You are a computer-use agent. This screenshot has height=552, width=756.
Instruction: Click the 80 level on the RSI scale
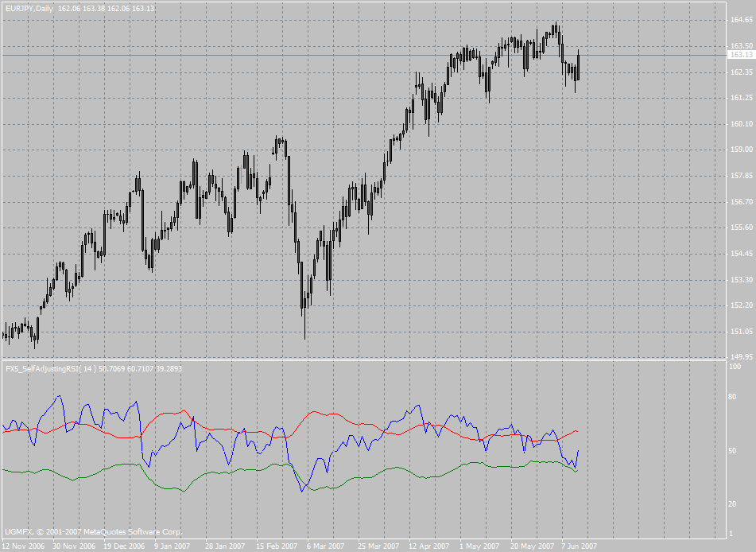click(x=731, y=397)
